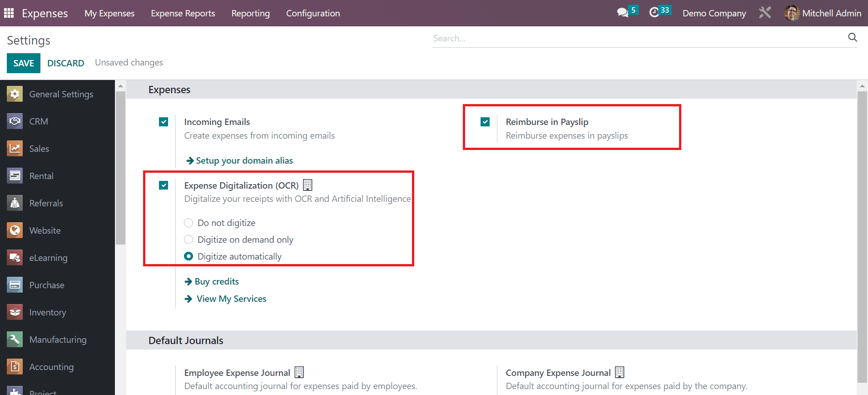This screenshot has width=868, height=395.
Task: Disable the Reimburse in Payslip checkbox
Action: click(x=485, y=122)
